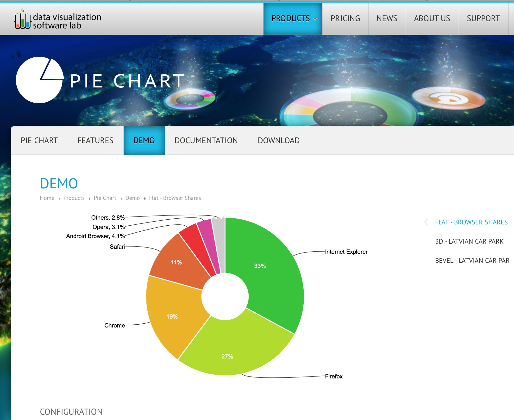Click the Firefox 27% chart segment
The height and width of the screenshot is (420, 514).
(227, 356)
